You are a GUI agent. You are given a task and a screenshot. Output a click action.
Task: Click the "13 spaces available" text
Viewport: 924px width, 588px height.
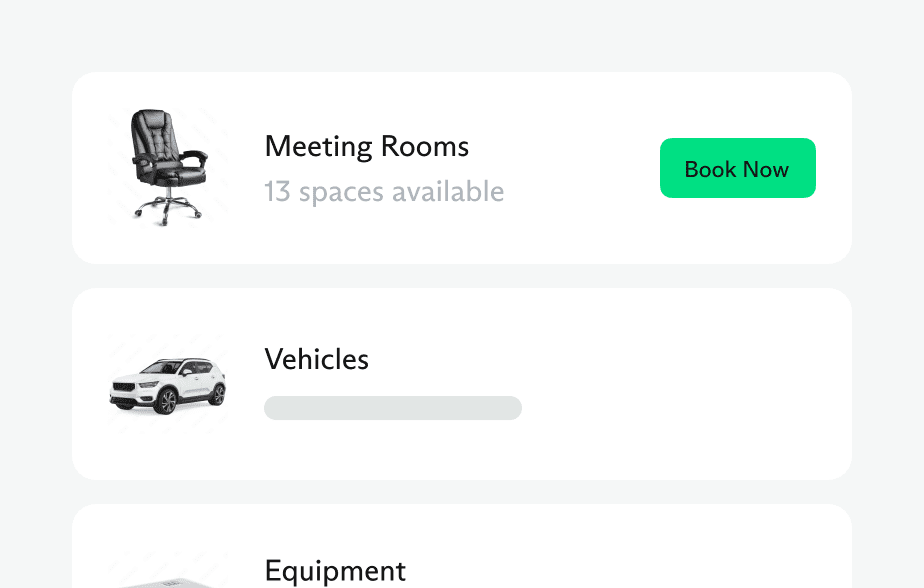pos(384,192)
